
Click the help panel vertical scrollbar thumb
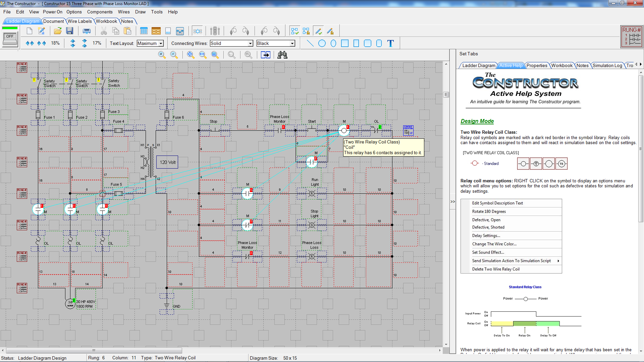point(641,148)
